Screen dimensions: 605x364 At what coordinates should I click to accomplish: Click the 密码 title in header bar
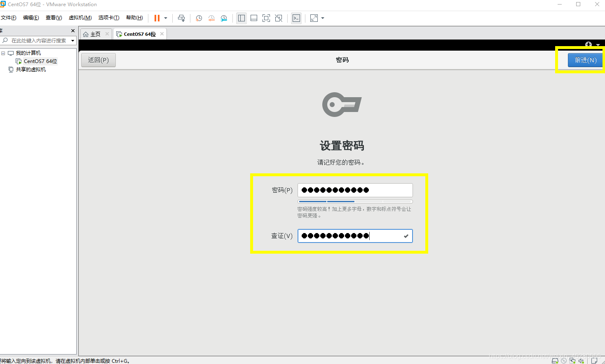click(x=342, y=60)
